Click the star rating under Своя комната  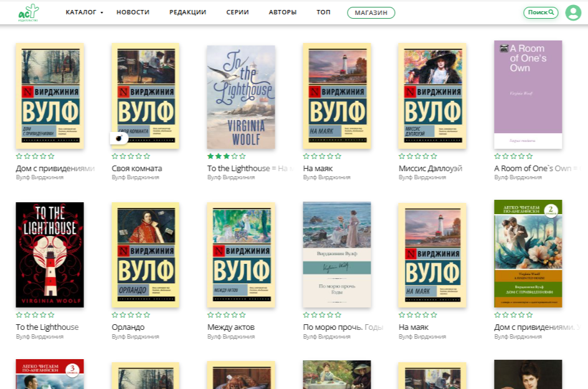point(131,156)
